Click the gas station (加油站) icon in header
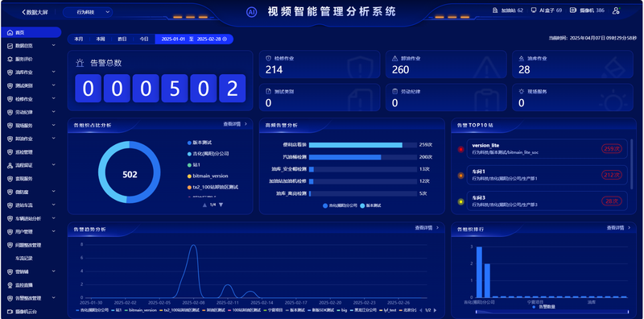The height and width of the screenshot is (319, 644). 496,10
